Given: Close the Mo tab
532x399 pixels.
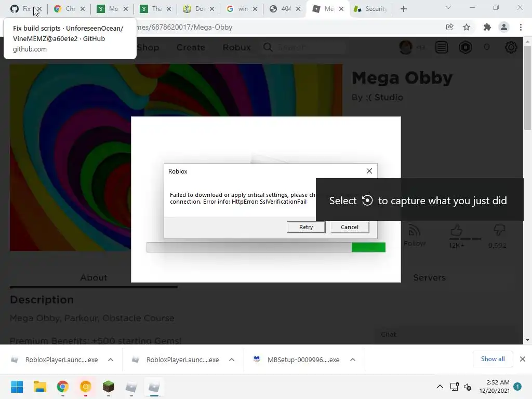Looking at the screenshot, I should click(x=126, y=9).
